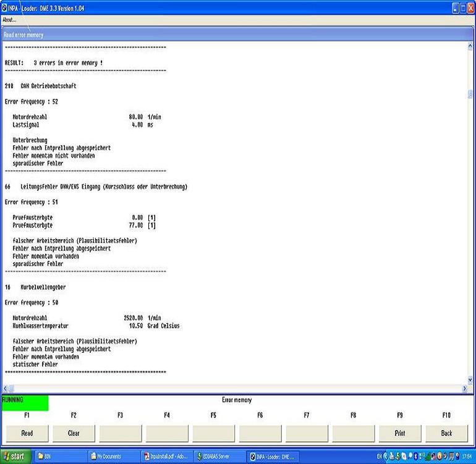Open My Documents from the taskbar
476x464 pixels.
coord(114,457)
